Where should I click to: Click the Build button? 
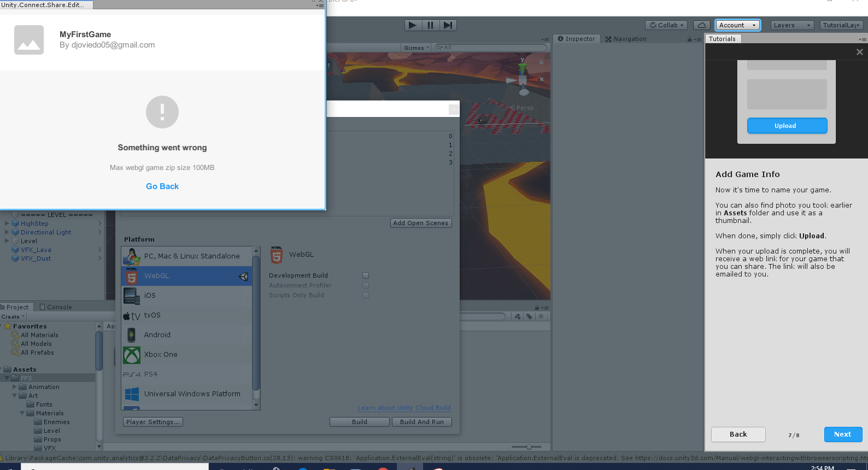(x=360, y=422)
